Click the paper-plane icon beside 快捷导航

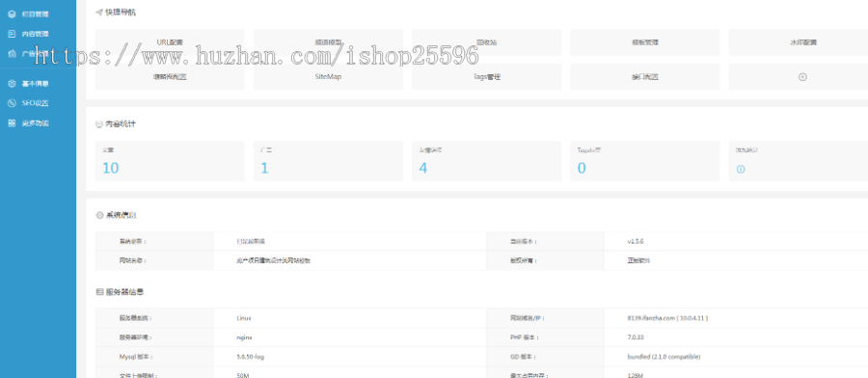[99, 12]
